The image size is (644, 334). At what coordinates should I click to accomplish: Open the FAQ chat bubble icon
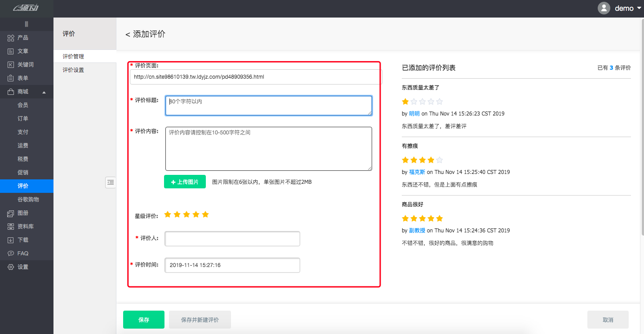11,254
